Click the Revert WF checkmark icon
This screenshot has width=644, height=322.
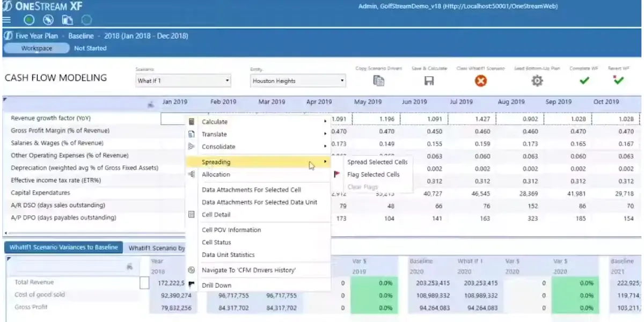[618, 80]
